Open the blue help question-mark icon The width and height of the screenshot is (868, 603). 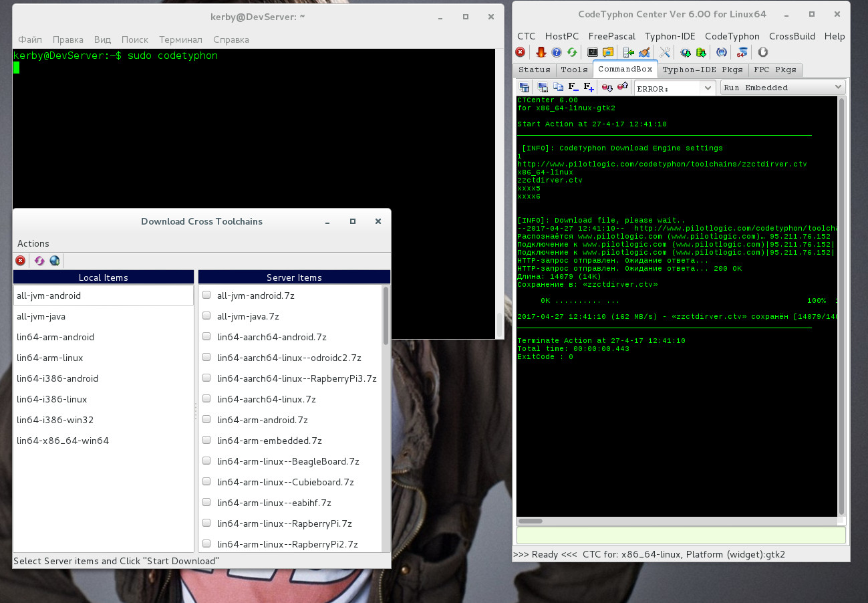(x=557, y=52)
